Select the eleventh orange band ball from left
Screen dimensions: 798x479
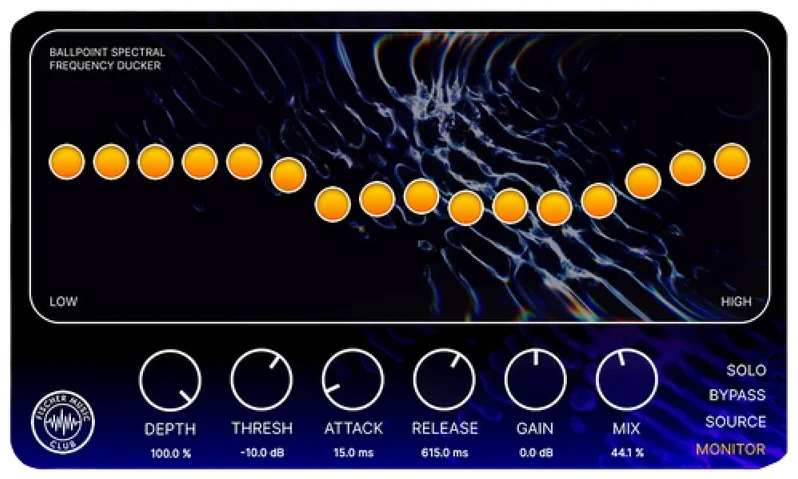(510, 206)
